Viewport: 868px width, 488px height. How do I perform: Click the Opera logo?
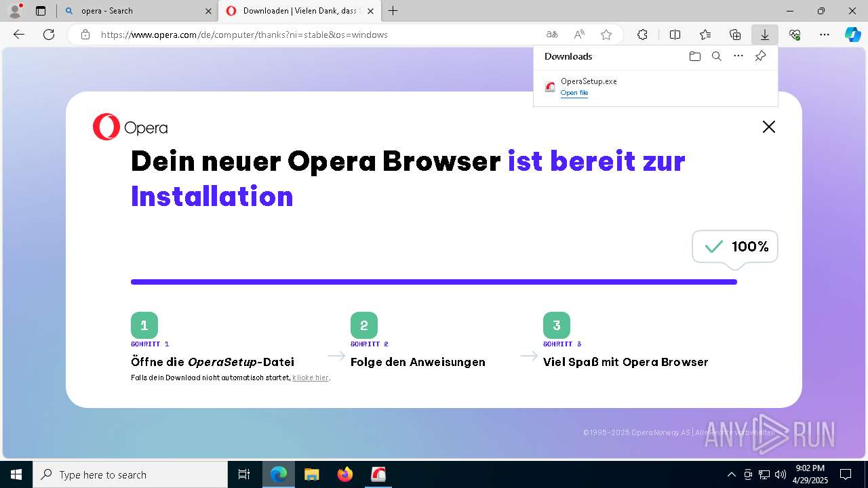click(130, 127)
